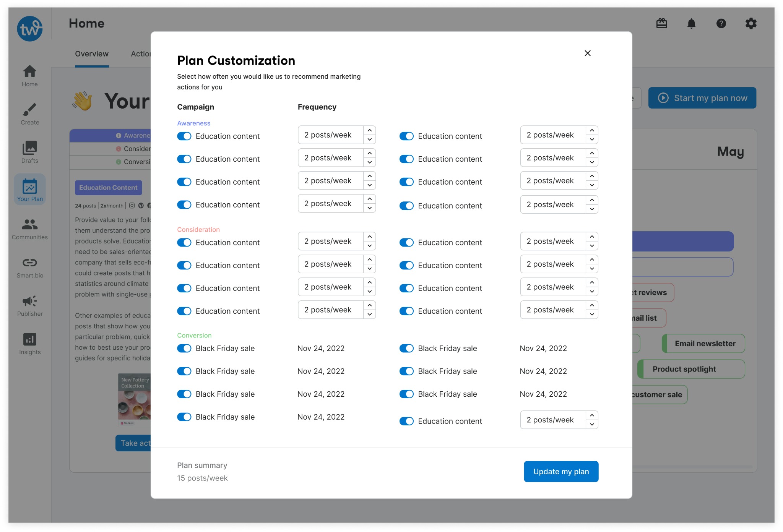The width and height of the screenshot is (783, 532).
Task: Open Communities from the sidebar
Action: click(29, 229)
